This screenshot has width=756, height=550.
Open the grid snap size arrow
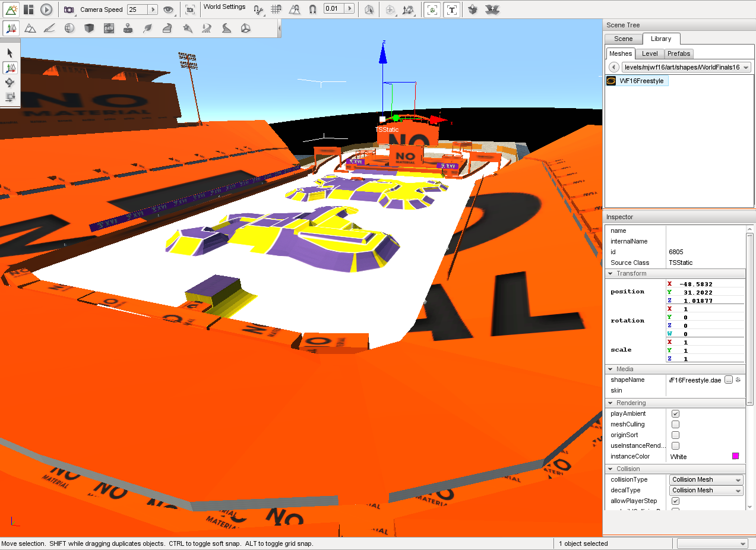click(349, 9)
